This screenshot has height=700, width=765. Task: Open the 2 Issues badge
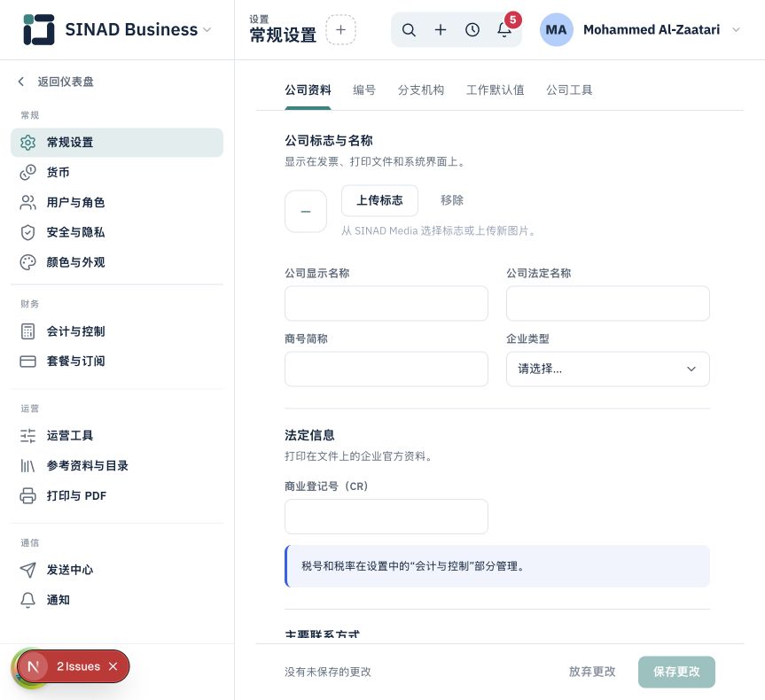pyautogui.click(x=78, y=666)
